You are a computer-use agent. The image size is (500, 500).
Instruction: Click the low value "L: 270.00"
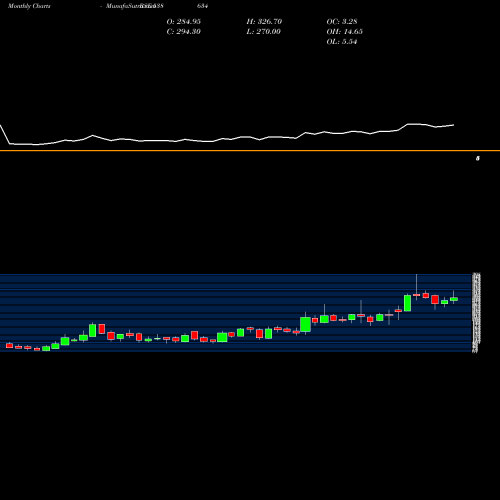(x=263, y=31)
